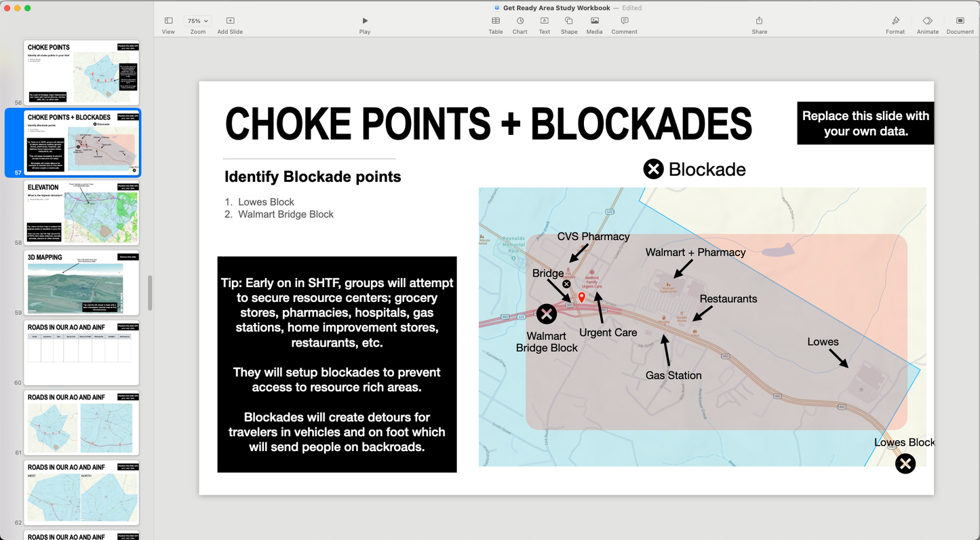Click the 'Urgent Care' map label

tap(608, 332)
